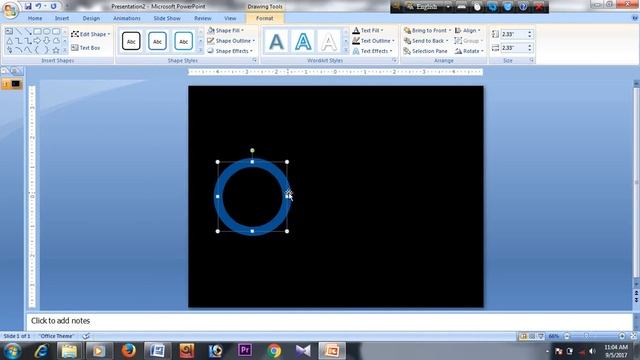Image resolution: width=640 pixels, height=360 pixels.
Task: Select the Line shape tool
Action: [18, 31]
